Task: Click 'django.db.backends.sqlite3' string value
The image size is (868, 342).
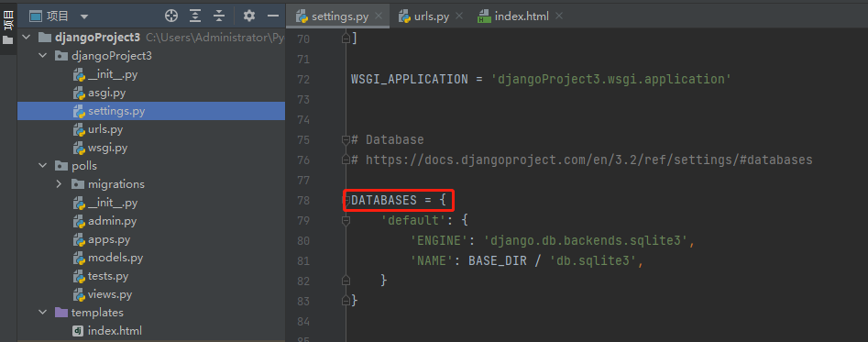Action: coord(587,241)
